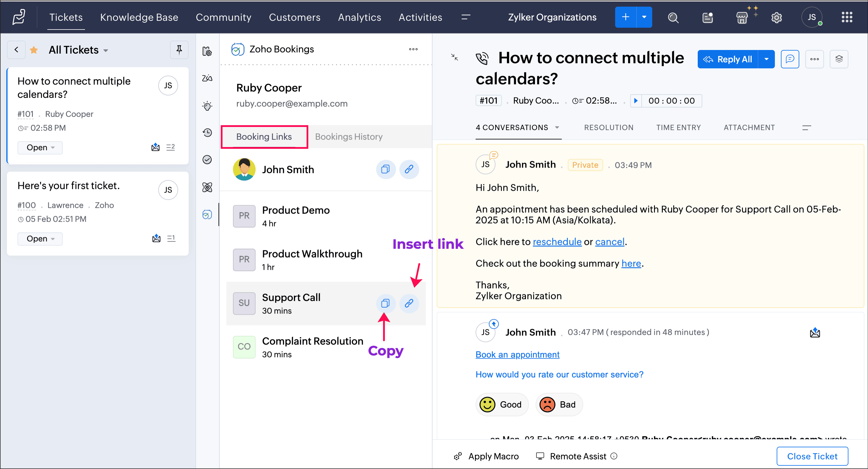Click the Close Ticket button
Viewport: 868px width, 469px height.
[812, 456]
